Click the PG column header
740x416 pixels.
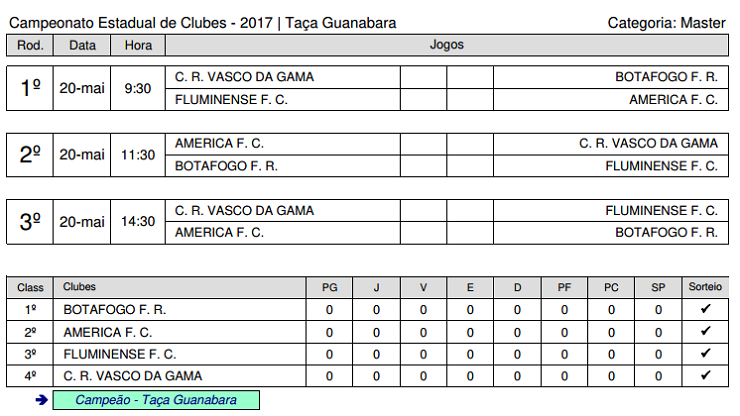329,287
